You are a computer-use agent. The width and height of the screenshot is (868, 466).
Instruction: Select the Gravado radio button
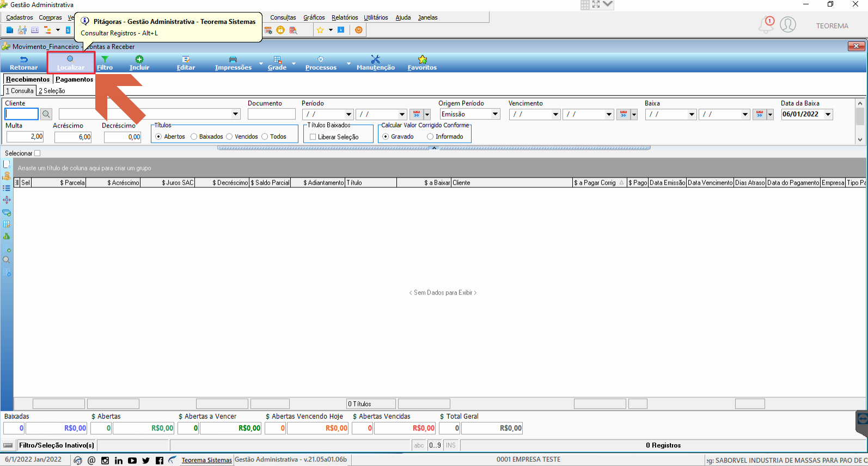click(386, 137)
